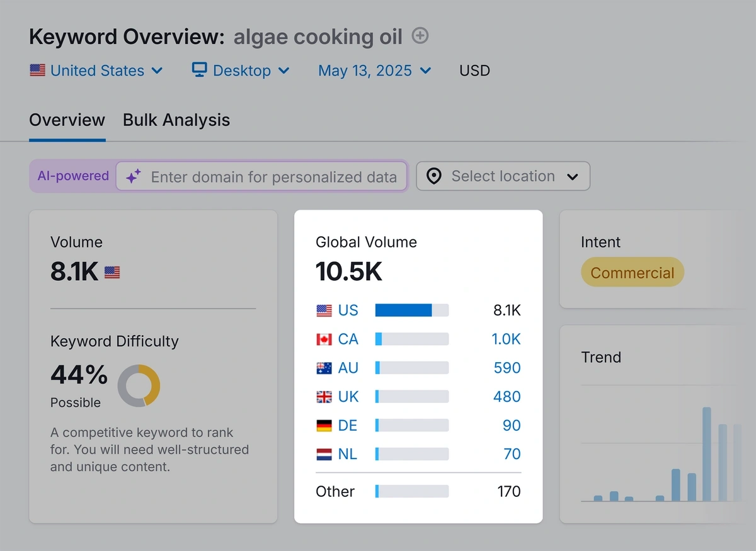Click the 90 volume value for DE
The image size is (756, 551).
click(x=512, y=426)
